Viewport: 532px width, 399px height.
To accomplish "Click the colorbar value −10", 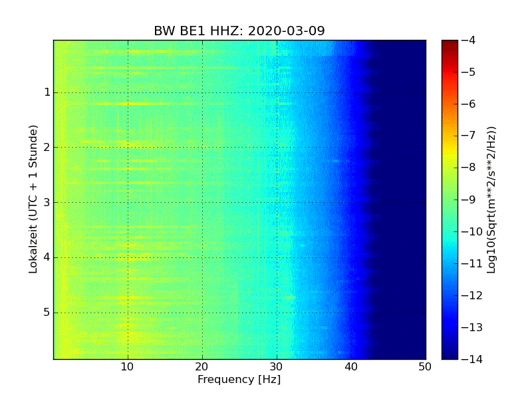I will click(x=472, y=231).
